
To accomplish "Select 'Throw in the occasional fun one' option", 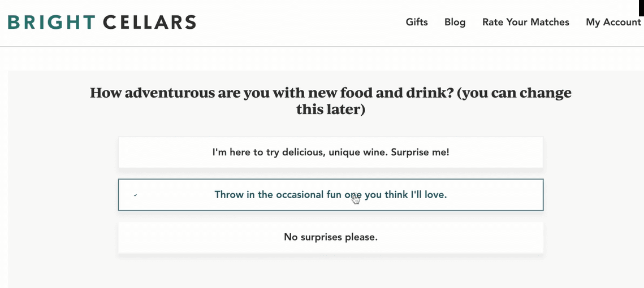I will pos(331,195).
